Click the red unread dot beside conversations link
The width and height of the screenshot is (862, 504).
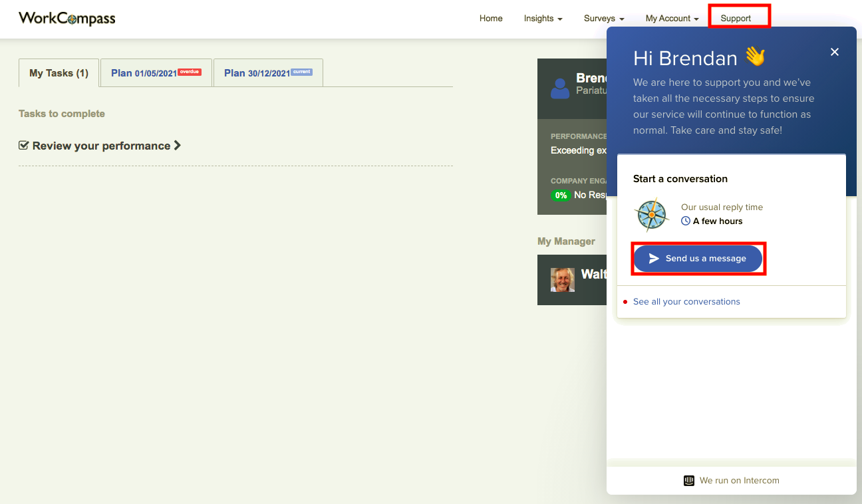pyautogui.click(x=625, y=301)
